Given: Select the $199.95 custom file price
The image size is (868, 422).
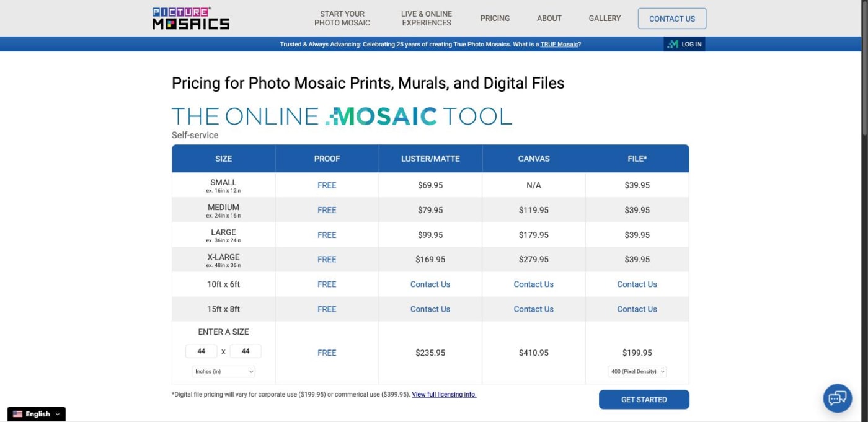Looking at the screenshot, I should (x=637, y=353).
